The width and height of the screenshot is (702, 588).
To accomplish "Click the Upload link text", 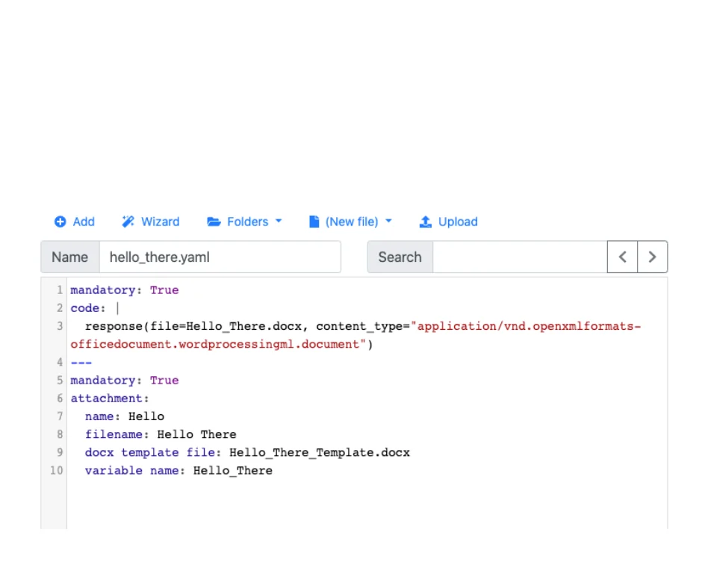I will pos(458,222).
